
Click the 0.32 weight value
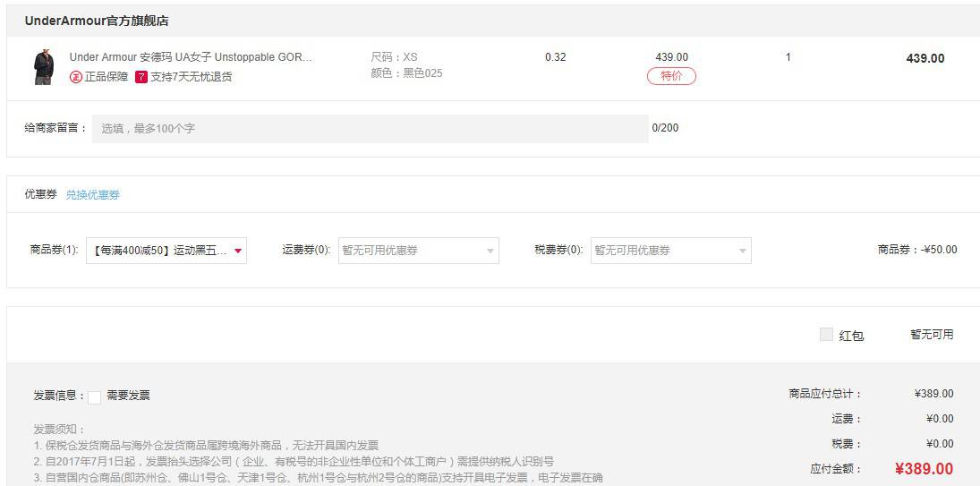[x=555, y=57]
